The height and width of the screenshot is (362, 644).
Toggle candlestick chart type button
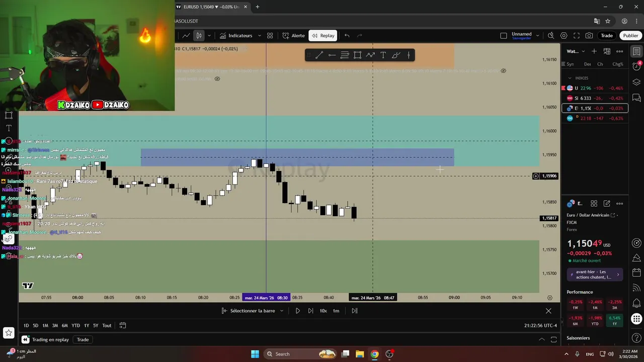[x=199, y=36]
